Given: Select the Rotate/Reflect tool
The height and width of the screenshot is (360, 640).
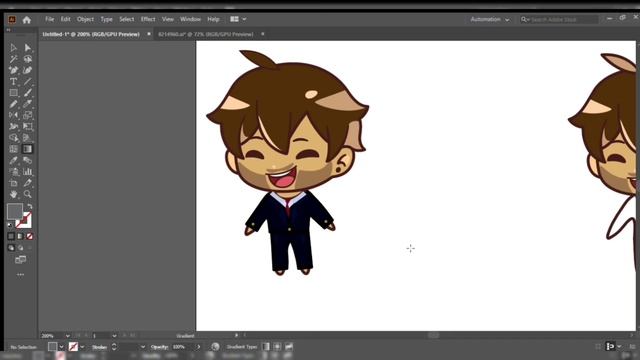Looking at the screenshot, I should [x=13, y=115].
